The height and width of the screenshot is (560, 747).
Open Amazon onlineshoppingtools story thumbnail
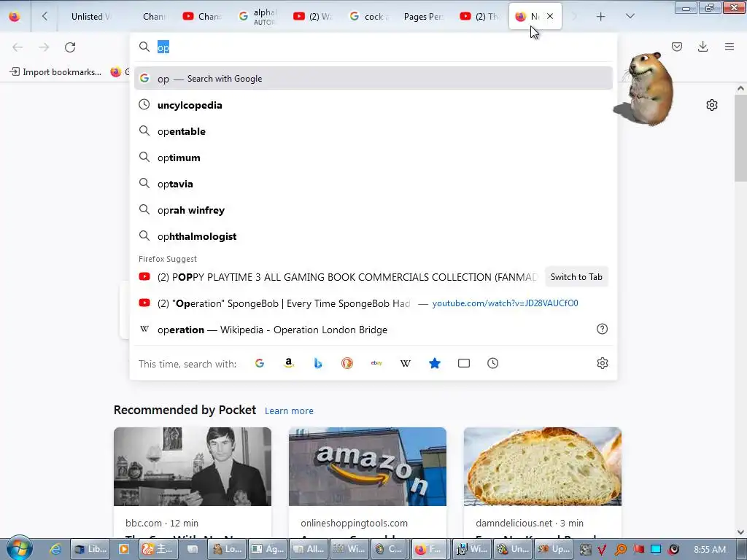click(368, 467)
